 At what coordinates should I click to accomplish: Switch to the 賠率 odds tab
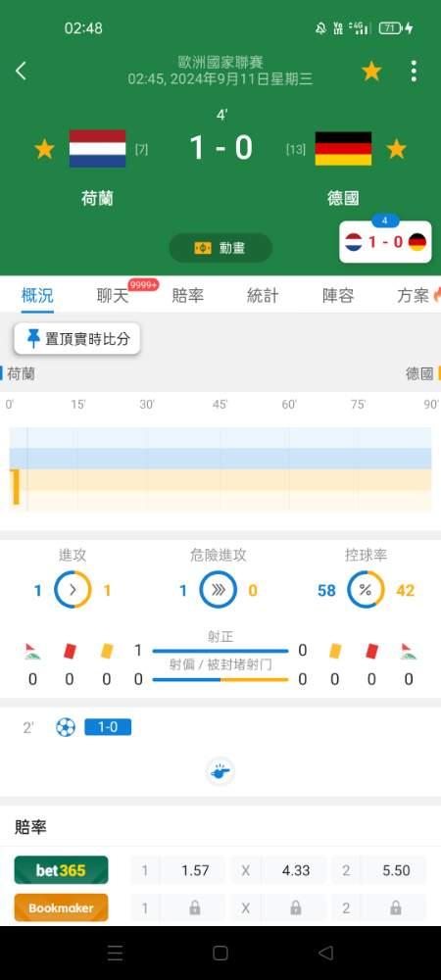tap(187, 296)
